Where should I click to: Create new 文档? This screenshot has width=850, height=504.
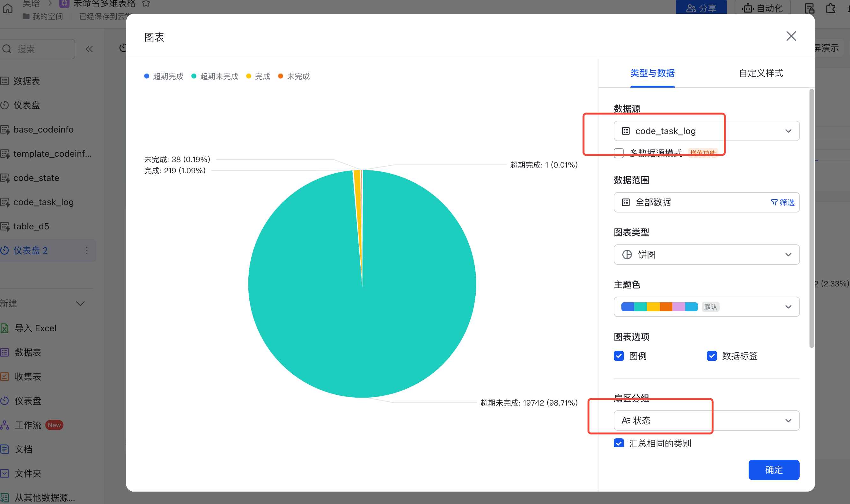tap(23, 449)
